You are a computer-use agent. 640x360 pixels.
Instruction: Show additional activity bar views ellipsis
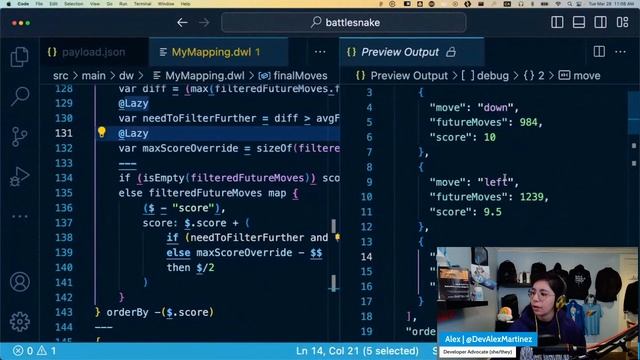coord(19,216)
